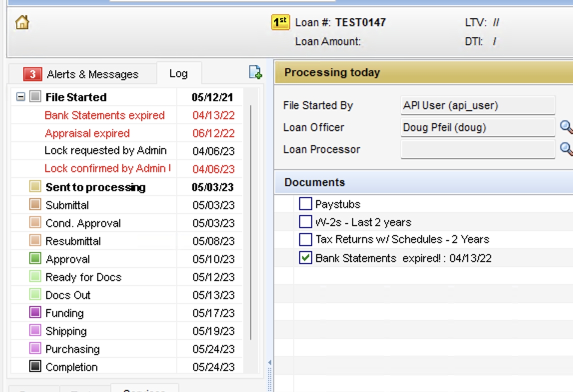Click the Home house icon
Screen dimensions: 573x392
pos(22,22)
